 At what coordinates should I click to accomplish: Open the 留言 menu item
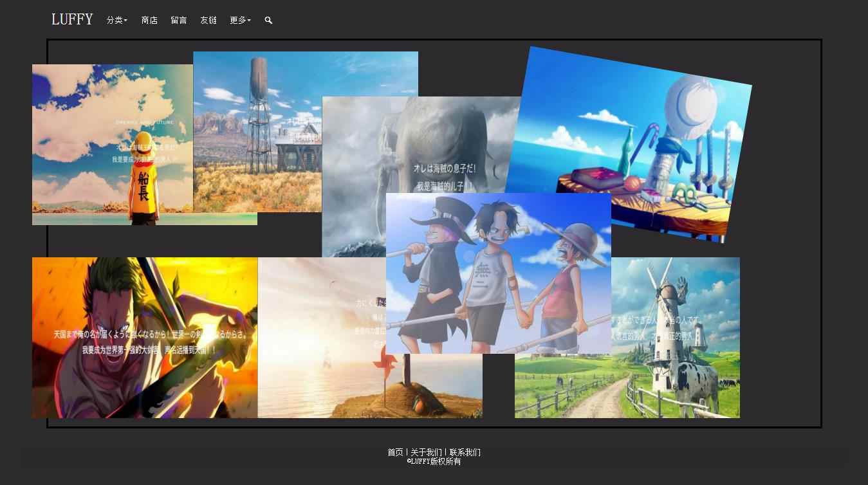179,21
